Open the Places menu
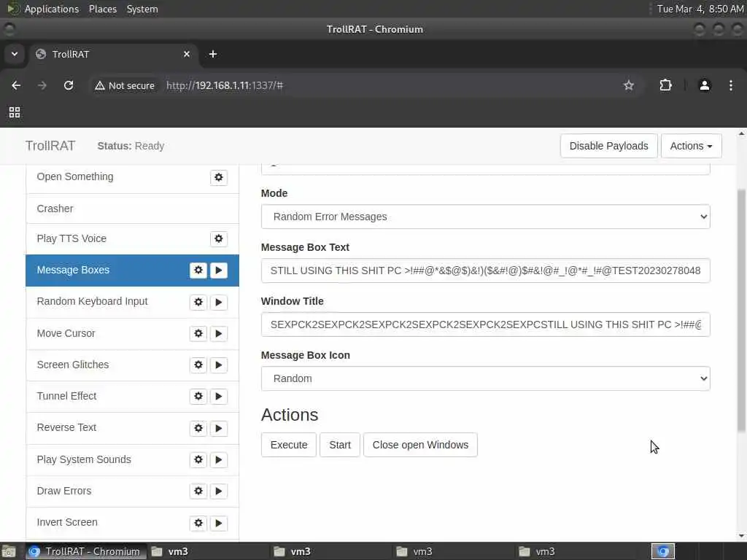747x560 pixels. (102, 9)
